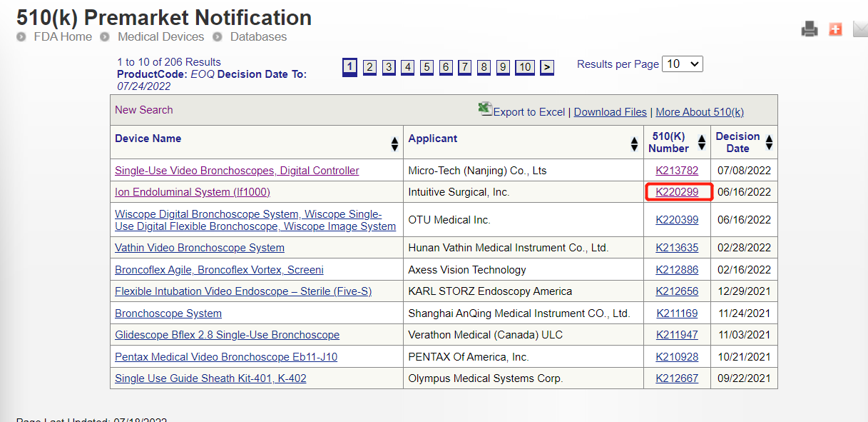Open the Results per Page dropdown
This screenshot has height=422, width=868.
pyautogui.click(x=683, y=64)
